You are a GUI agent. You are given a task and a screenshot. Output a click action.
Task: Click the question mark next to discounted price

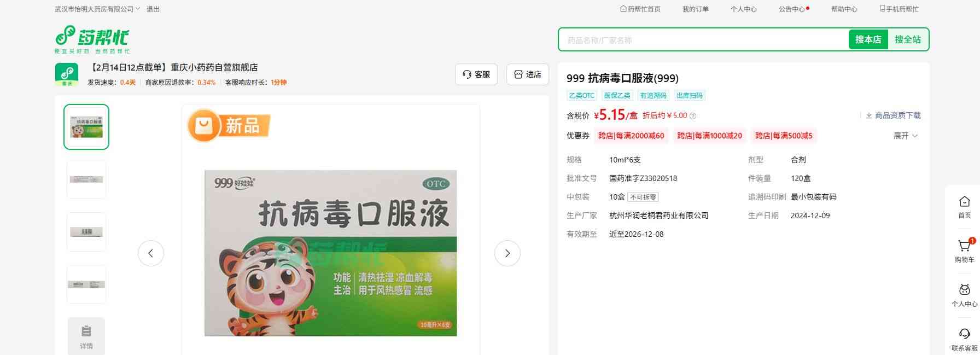(693, 116)
